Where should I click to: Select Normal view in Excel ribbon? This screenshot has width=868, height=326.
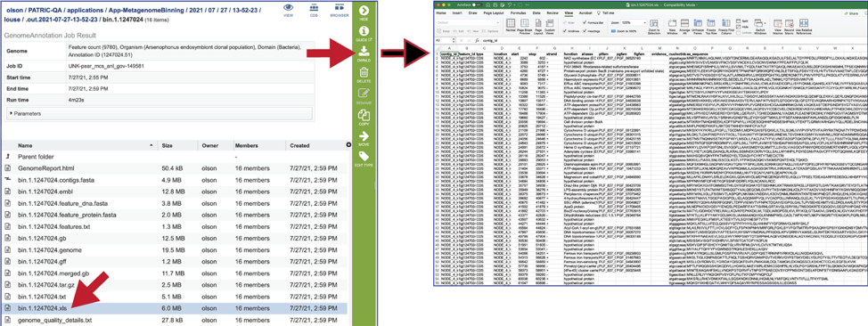point(511,26)
